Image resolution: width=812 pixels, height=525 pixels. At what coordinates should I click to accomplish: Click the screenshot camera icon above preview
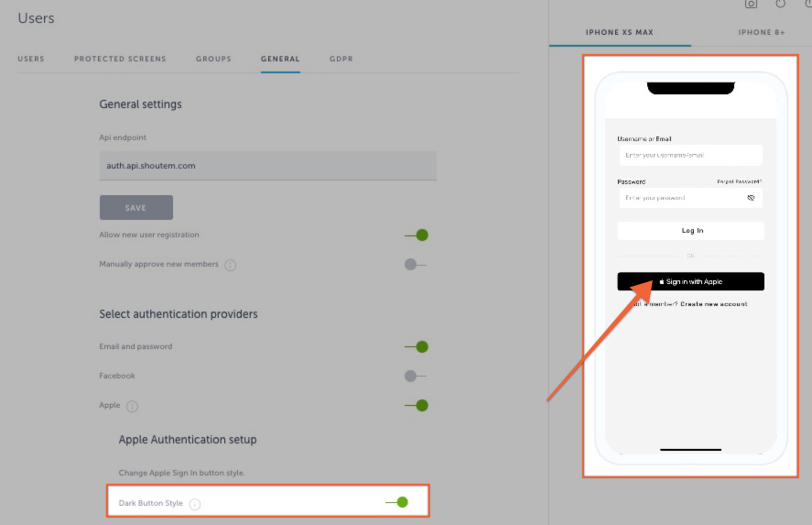click(751, 4)
